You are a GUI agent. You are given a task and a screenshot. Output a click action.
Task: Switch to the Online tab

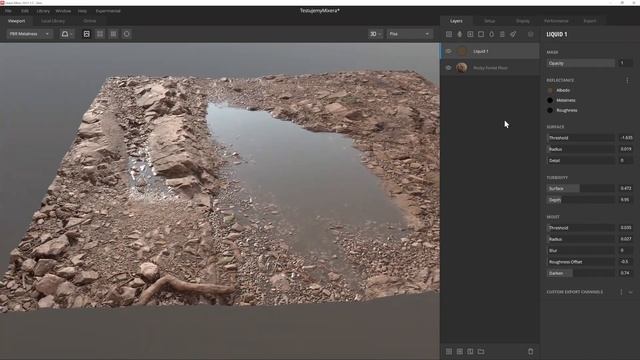90,21
